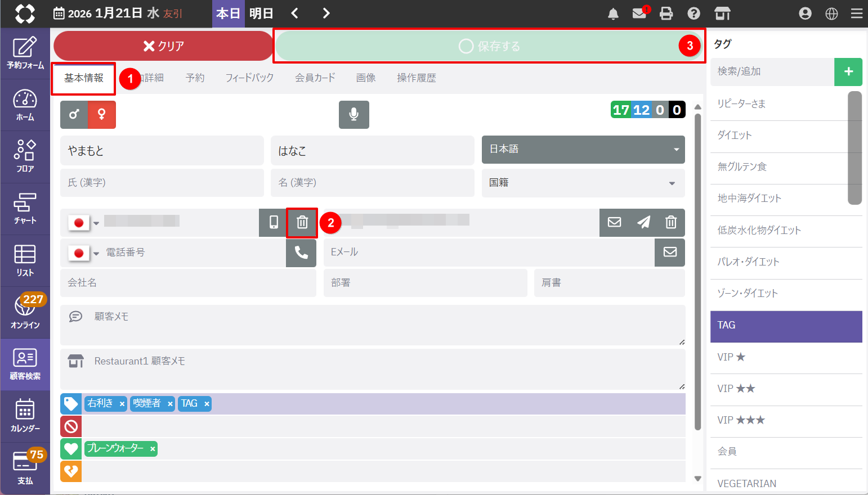Open the 国籍 nationality dropdown
The image size is (868, 495).
point(583,183)
